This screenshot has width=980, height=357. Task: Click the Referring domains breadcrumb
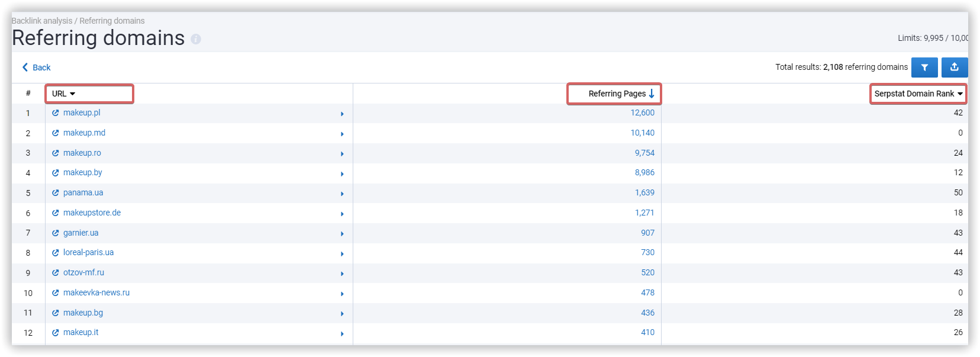[112, 21]
